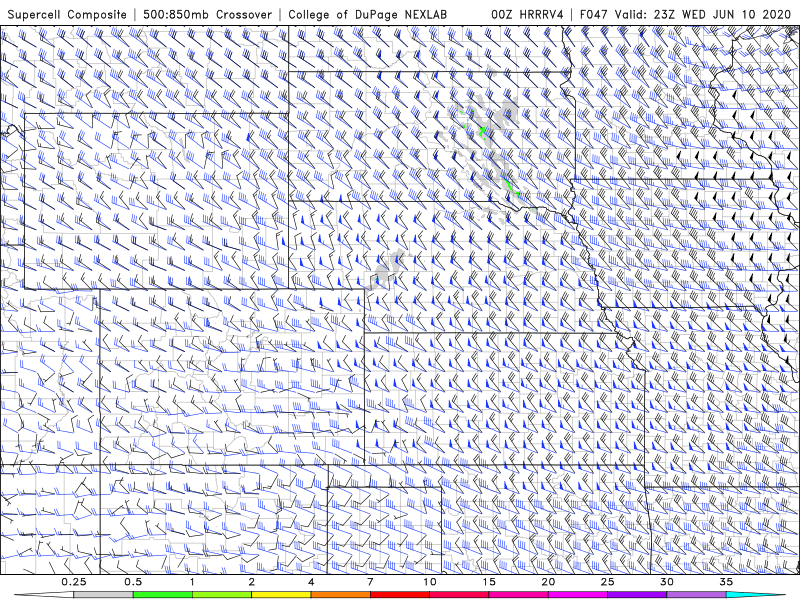
Task: Select the 'College of DuPage NEXLAB' text
Action: [367, 14]
